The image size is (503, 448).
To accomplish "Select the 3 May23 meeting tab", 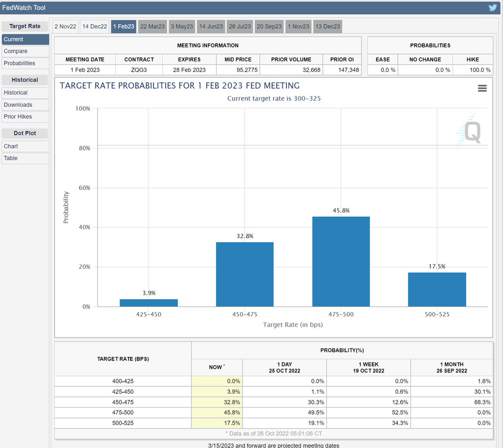I will coord(182,26).
